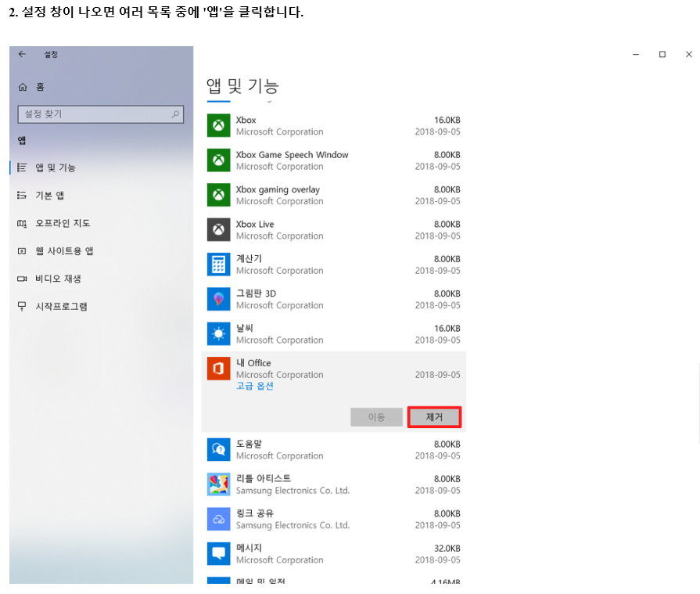
Task: Open the 기본 앱 menu item
Action: pyautogui.click(x=102, y=195)
